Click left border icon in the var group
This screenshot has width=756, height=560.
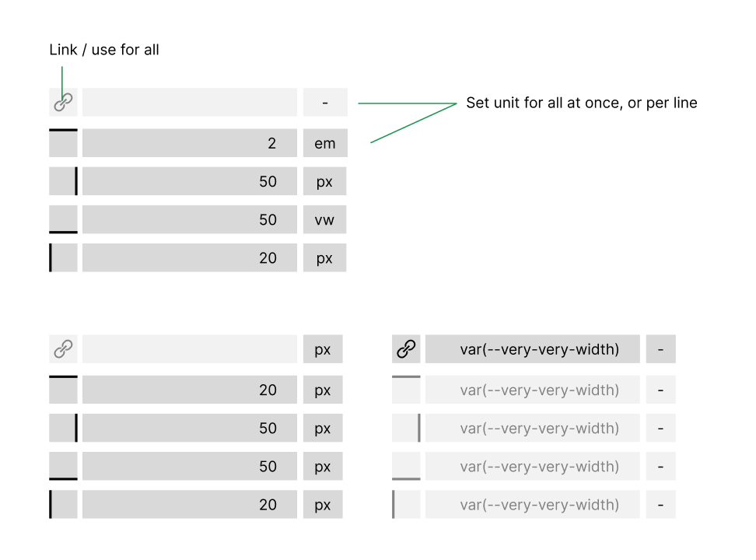[x=406, y=504]
